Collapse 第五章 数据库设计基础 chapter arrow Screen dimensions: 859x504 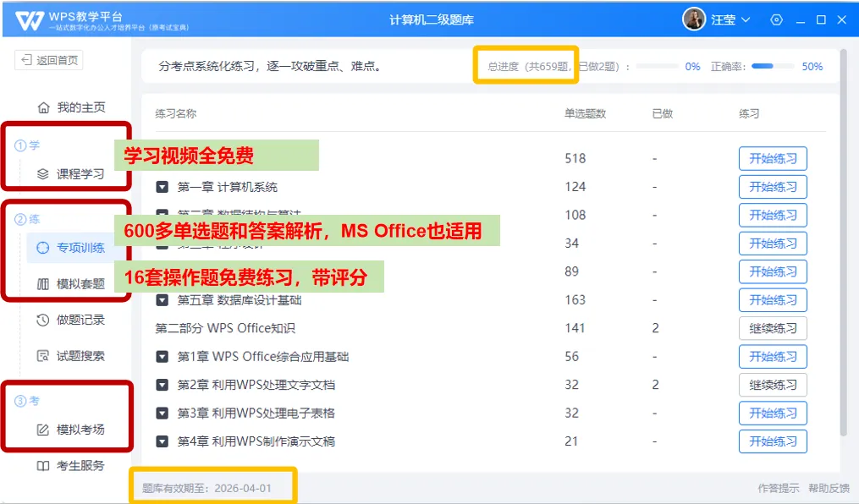(x=162, y=300)
